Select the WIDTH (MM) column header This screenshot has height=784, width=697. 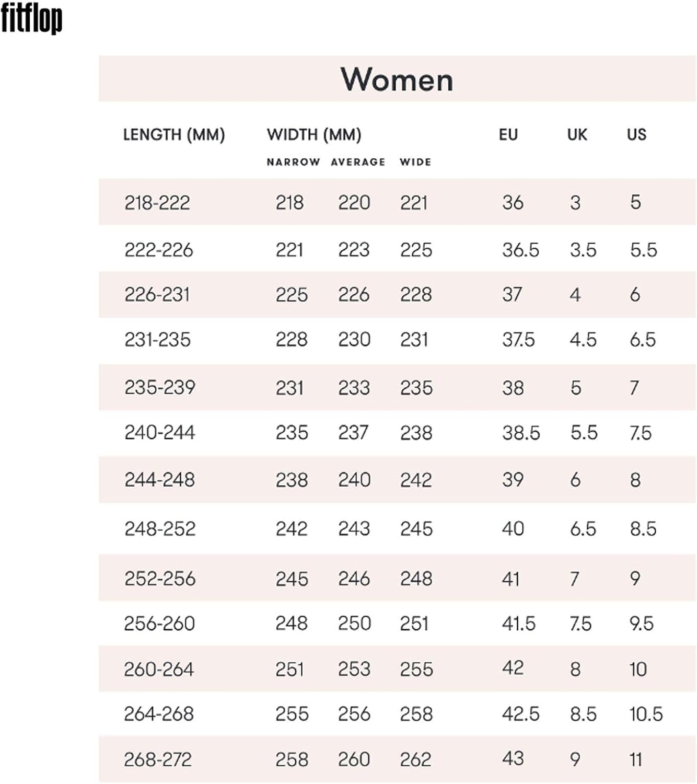(x=314, y=135)
